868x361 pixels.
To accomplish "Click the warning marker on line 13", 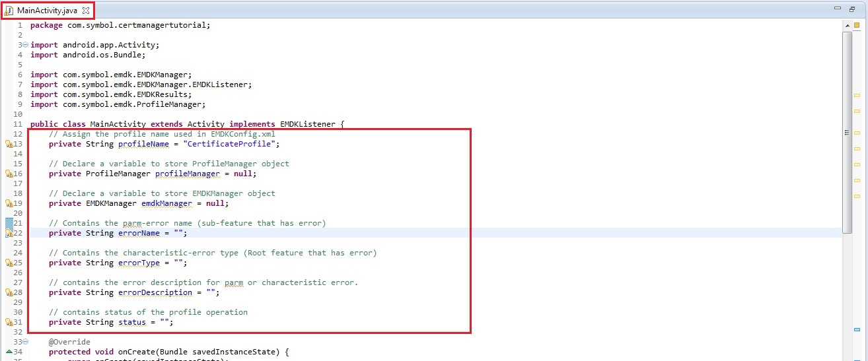I will point(9,144).
